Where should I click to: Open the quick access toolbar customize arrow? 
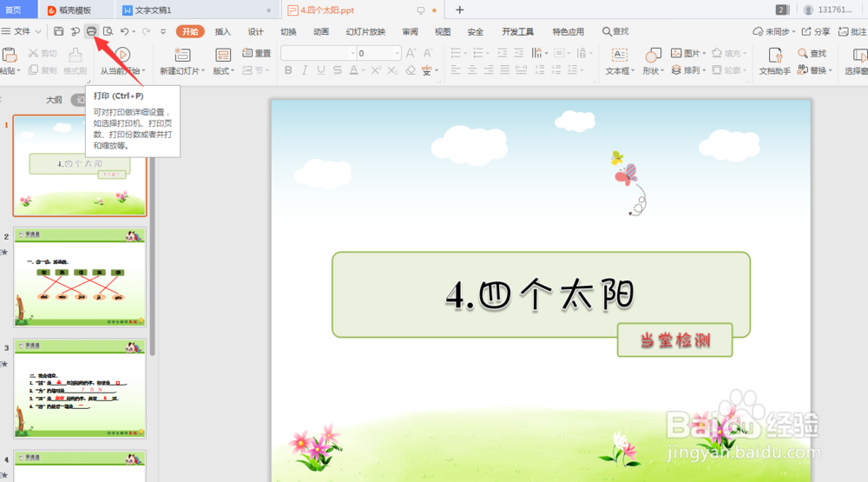pyautogui.click(x=163, y=31)
